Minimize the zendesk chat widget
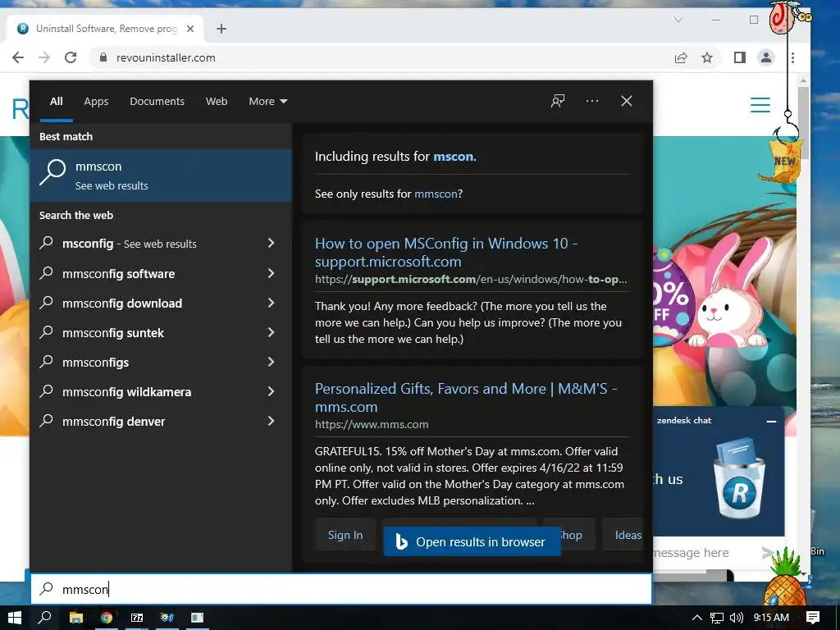 (x=771, y=422)
